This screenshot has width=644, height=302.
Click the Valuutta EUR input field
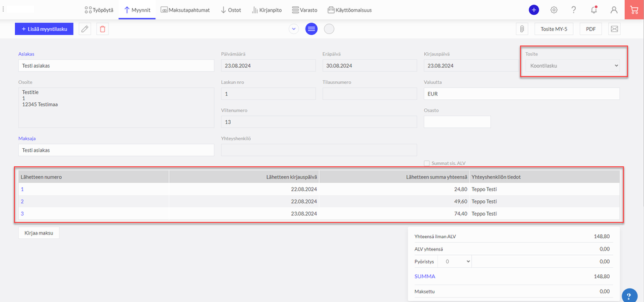520,93
